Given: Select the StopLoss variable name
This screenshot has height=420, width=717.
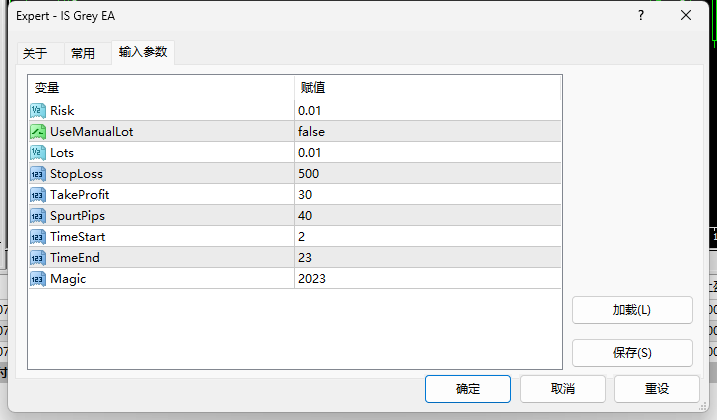Looking at the screenshot, I should point(76,174).
